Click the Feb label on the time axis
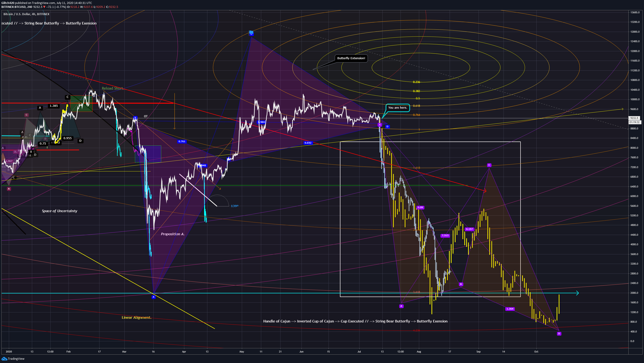This screenshot has width=644, height=363. 69,352
